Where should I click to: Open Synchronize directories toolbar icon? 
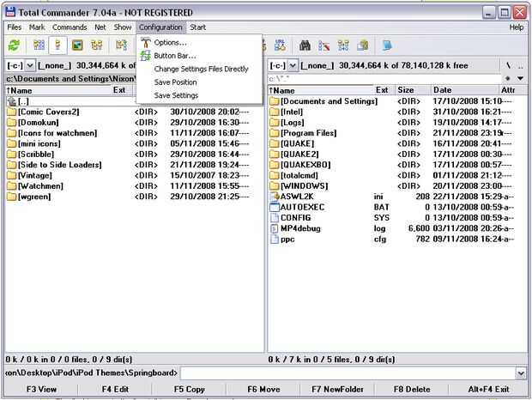pos(343,45)
